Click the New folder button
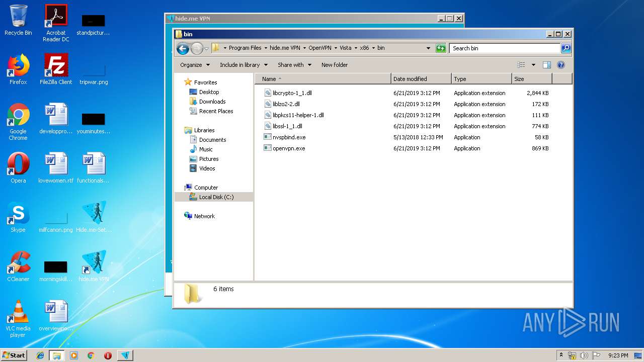Screen dimensions: 644x362 click(x=335, y=65)
